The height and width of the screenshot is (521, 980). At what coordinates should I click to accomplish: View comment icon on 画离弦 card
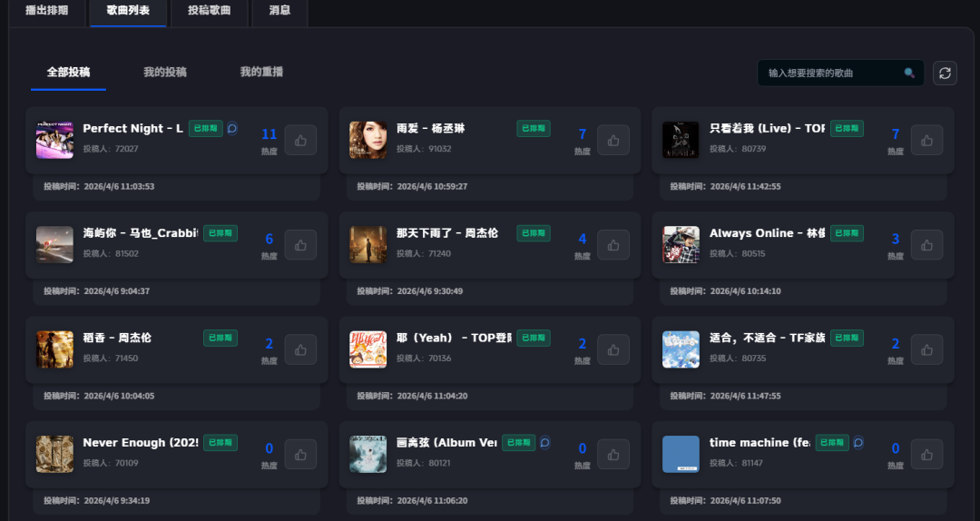tap(544, 443)
